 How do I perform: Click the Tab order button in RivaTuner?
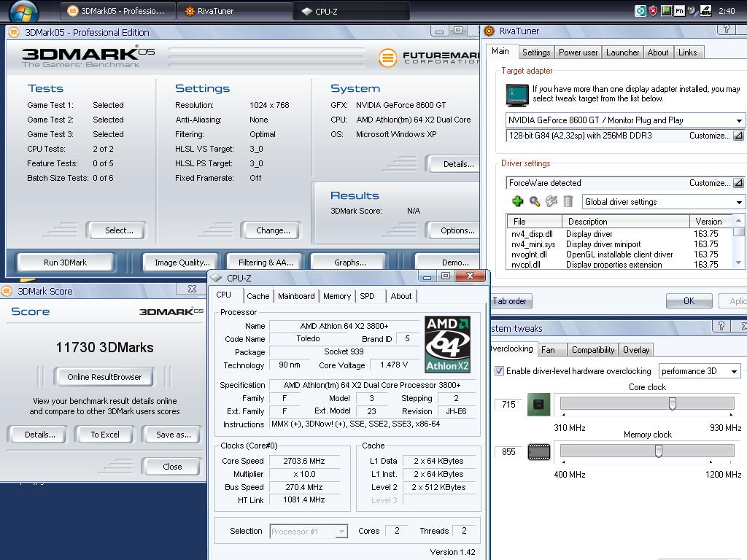(x=510, y=301)
